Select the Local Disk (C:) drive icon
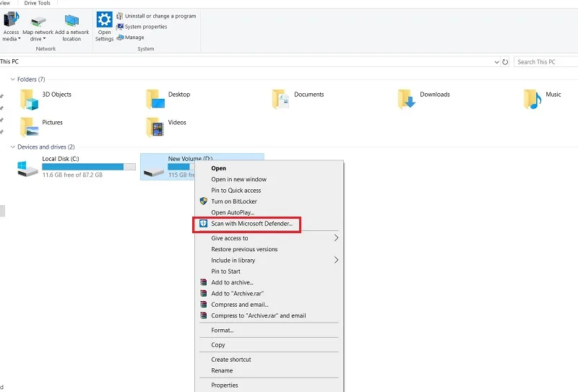Image resolution: width=578 pixels, height=392 pixels. click(x=27, y=168)
